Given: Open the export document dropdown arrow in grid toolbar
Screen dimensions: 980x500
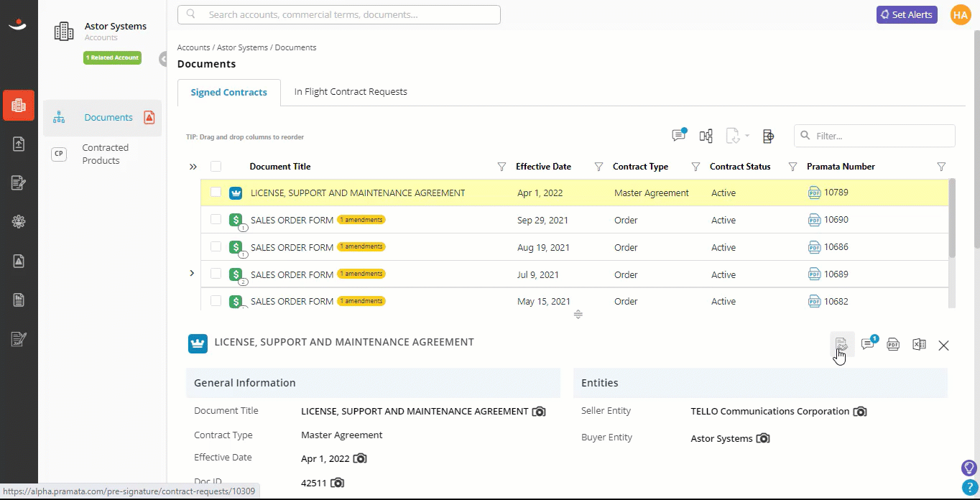Looking at the screenshot, I should click(747, 136).
